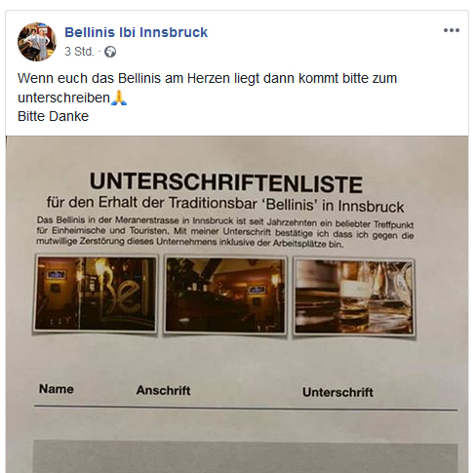Click the praying hands emoji
The height and width of the screenshot is (473, 476).
coord(119,98)
